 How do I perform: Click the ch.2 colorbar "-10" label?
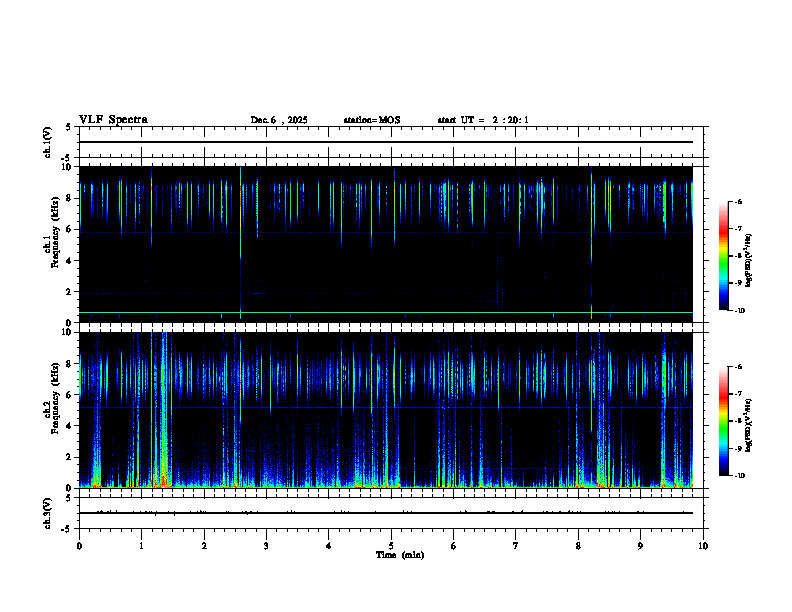pyautogui.click(x=740, y=476)
